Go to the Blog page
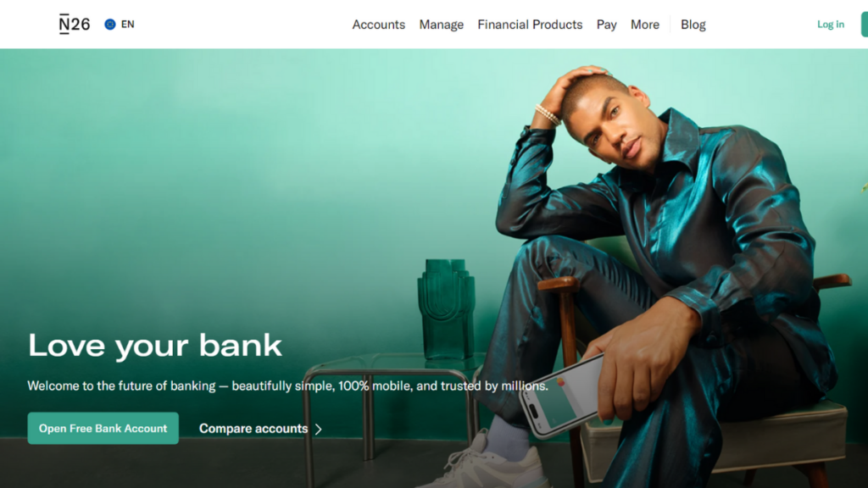The width and height of the screenshot is (868, 488). [693, 25]
